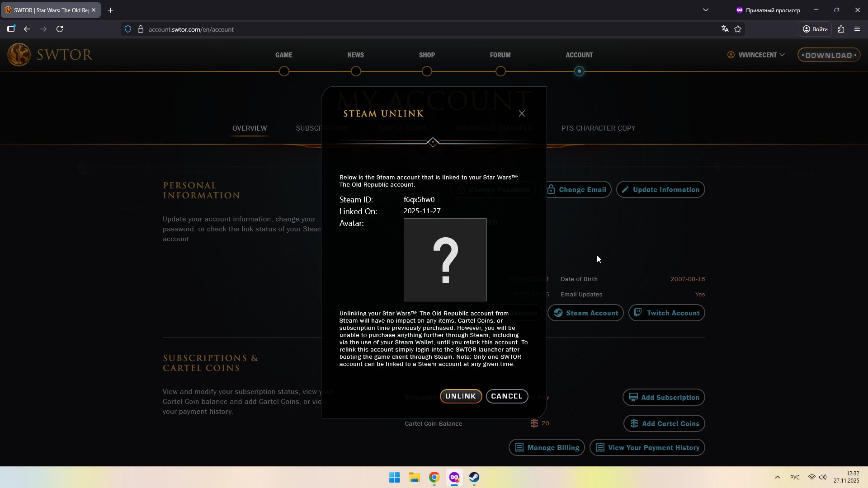The width and height of the screenshot is (868, 488).
Task: Open the Firefox hamburger application menu
Action: [857, 29]
